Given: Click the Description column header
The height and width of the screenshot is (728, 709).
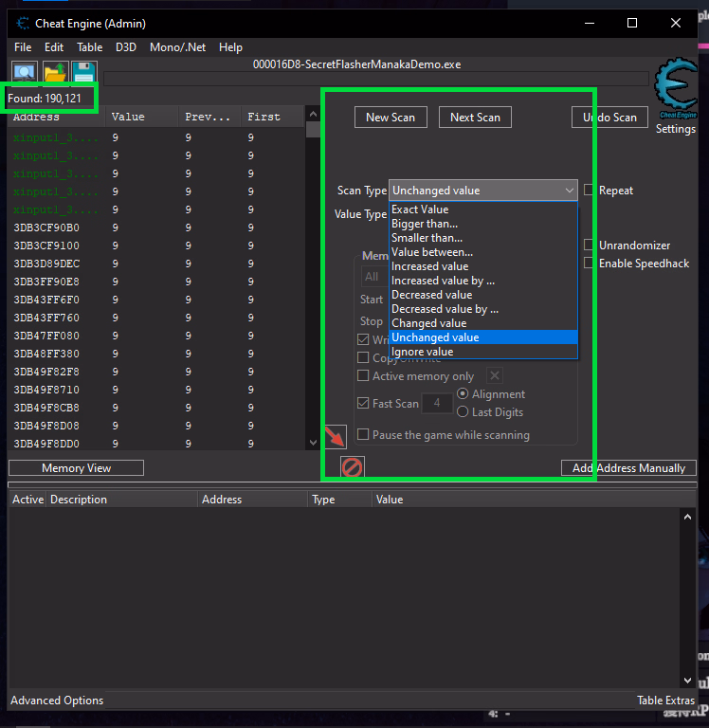Looking at the screenshot, I should pyautogui.click(x=121, y=500).
